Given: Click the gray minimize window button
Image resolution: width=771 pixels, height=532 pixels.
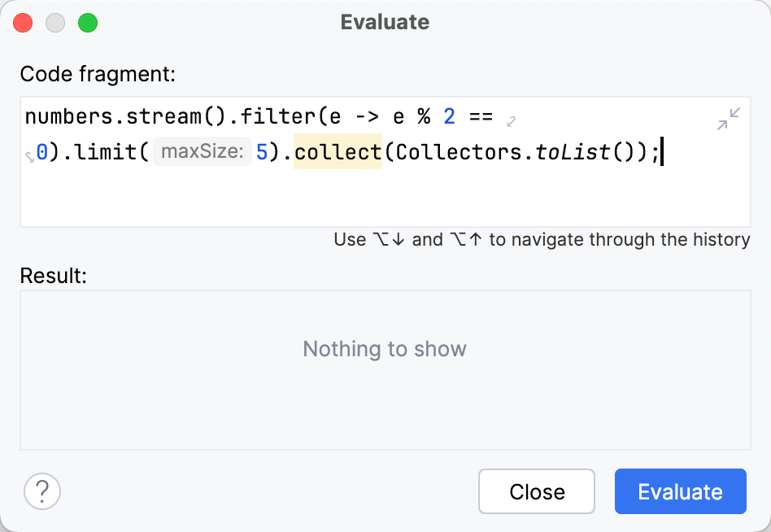Looking at the screenshot, I should [x=55, y=23].
